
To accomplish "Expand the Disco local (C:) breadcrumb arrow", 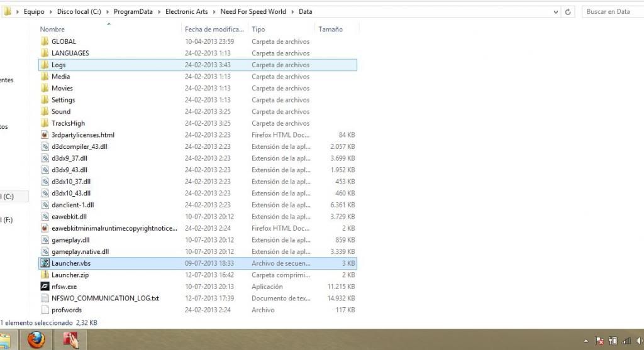I will pos(108,12).
